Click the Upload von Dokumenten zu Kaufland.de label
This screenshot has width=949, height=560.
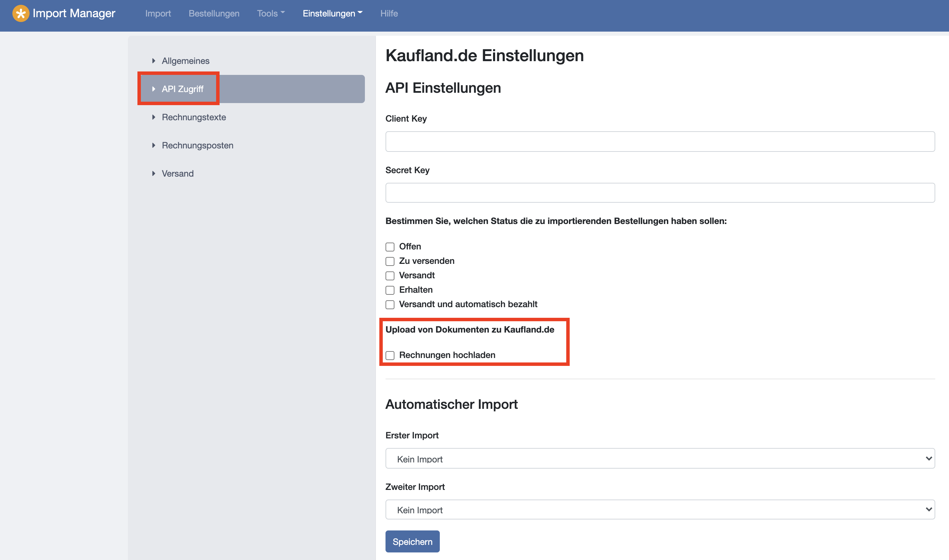[470, 329]
